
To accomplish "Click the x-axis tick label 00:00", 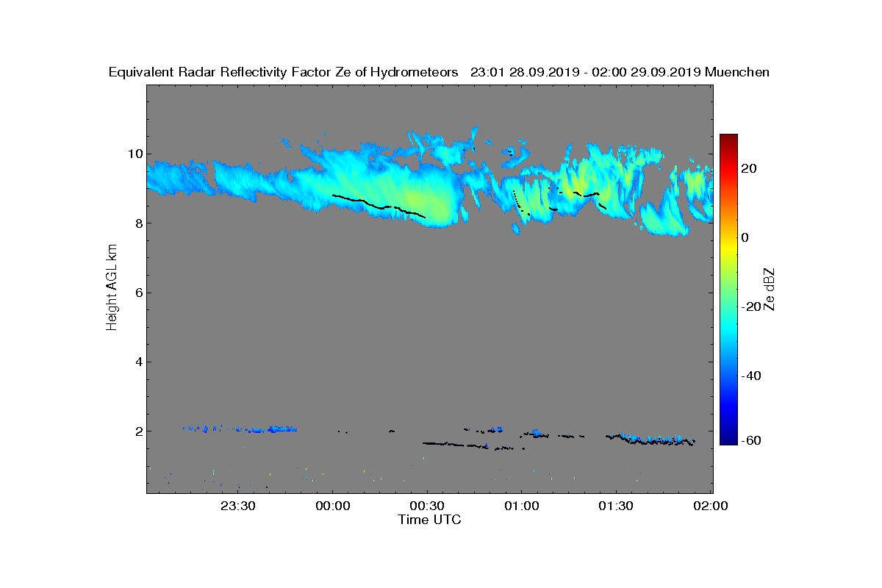I will click(x=332, y=506).
